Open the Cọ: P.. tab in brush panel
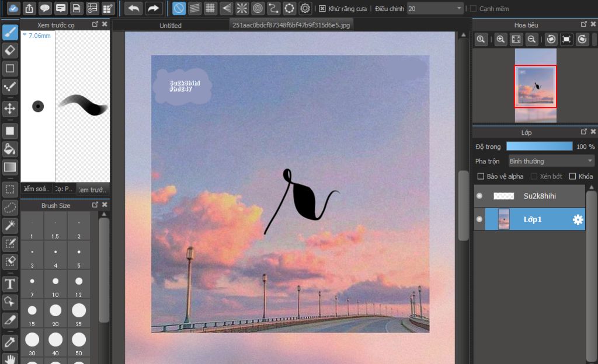The image size is (598, 364). pyautogui.click(x=64, y=189)
